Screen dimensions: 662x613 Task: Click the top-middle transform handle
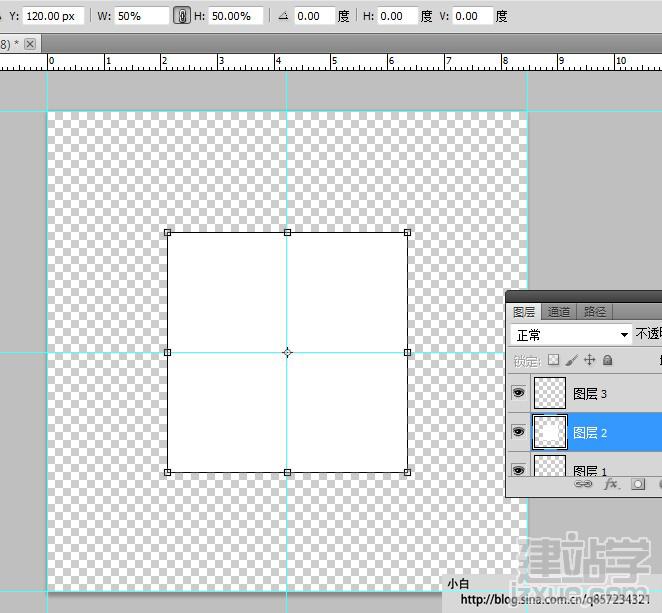pos(288,233)
